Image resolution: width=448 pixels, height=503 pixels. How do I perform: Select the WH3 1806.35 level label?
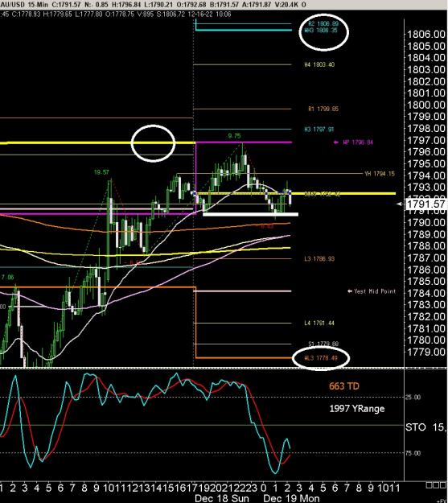click(x=321, y=31)
